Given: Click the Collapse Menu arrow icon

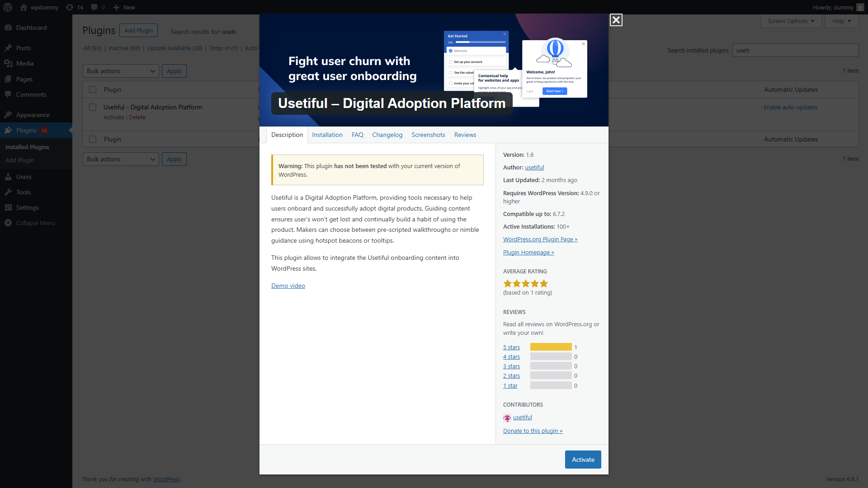Looking at the screenshot, I should click(8, 223).
